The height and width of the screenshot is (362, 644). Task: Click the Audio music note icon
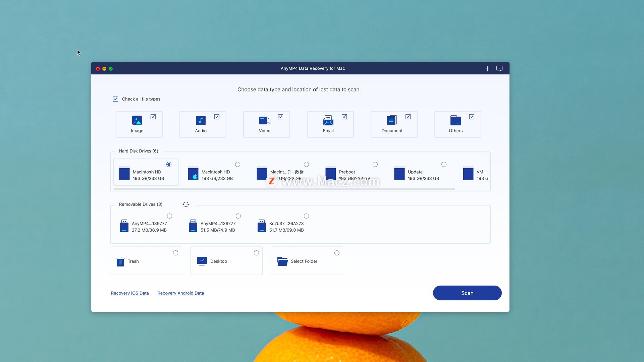(201, 120)
